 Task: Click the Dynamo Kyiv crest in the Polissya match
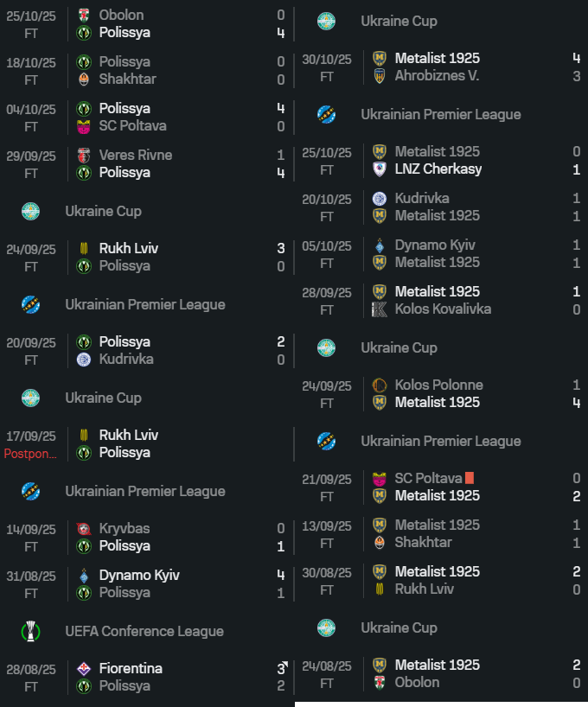coord(84,576)
